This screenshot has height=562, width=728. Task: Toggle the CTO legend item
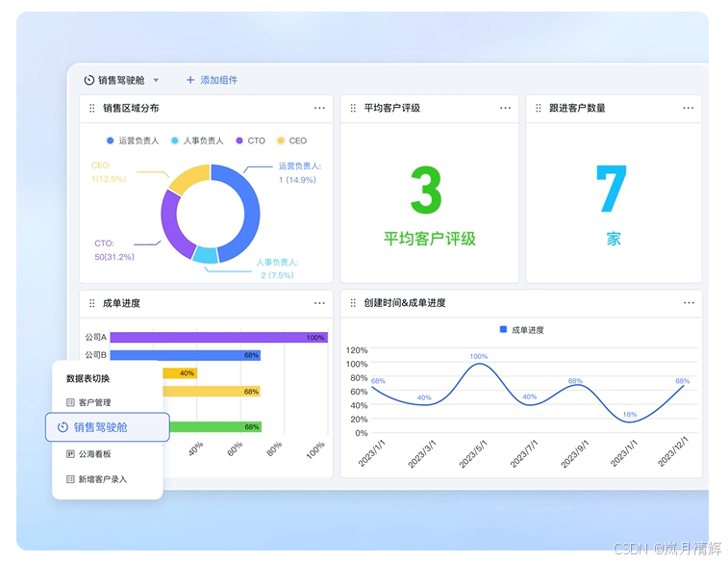pyautogui.click(x=251, y=140)
